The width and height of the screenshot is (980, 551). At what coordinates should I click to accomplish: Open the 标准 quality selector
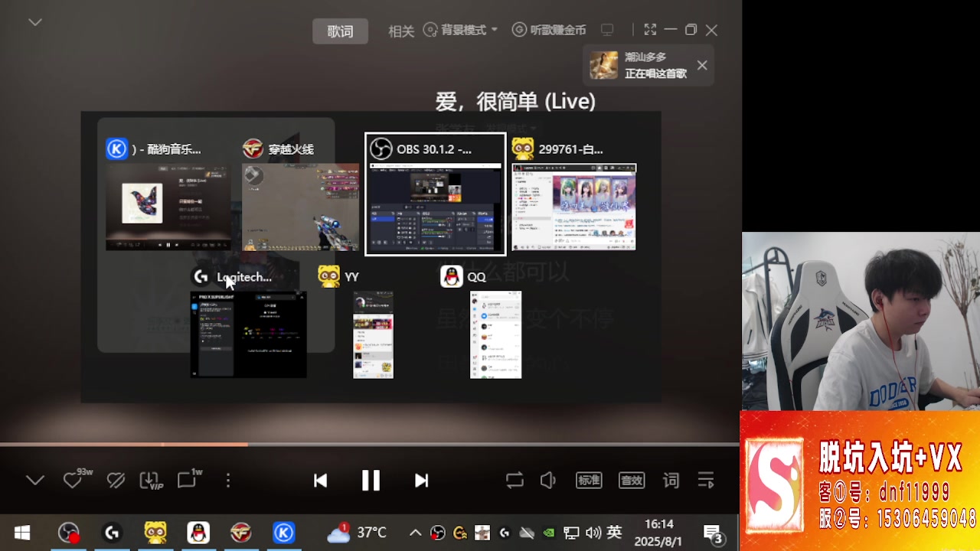[589, 481]
